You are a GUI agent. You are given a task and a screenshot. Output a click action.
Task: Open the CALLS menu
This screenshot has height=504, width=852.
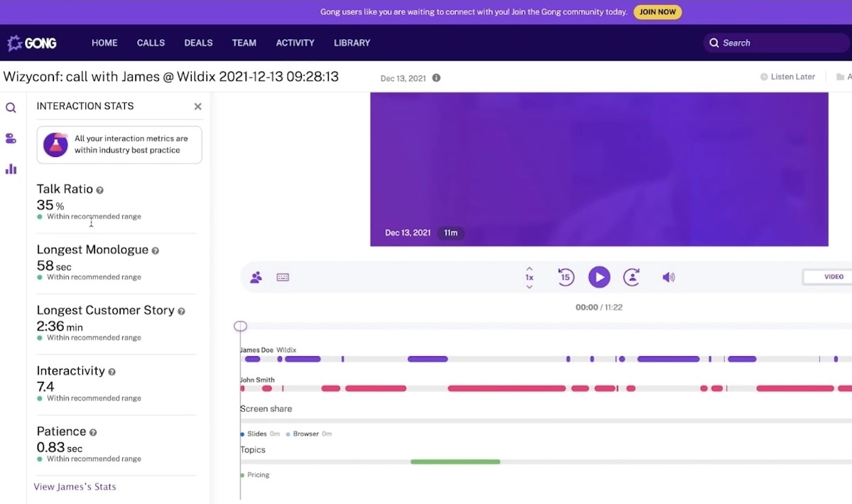click(x=151, y=43)
